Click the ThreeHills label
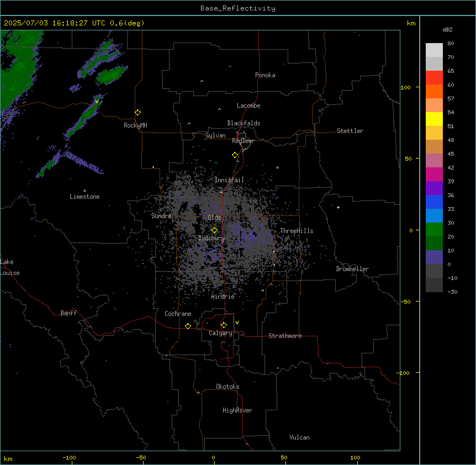This screenshot has width=476, height=465. tap(297, 231)
